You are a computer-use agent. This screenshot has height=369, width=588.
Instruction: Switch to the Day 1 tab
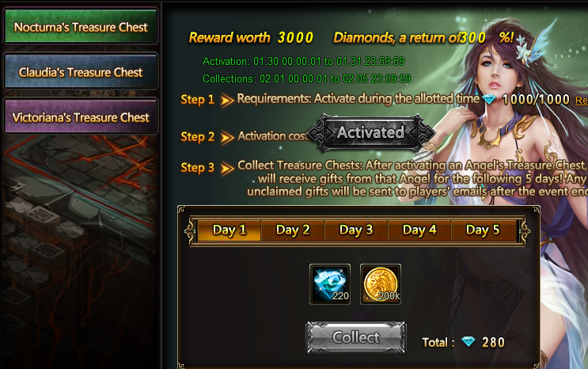pyautogui.click(x=230, y=230)
